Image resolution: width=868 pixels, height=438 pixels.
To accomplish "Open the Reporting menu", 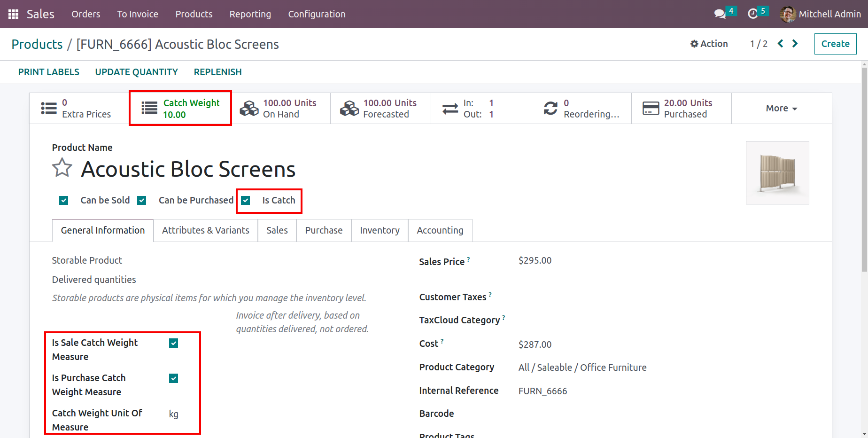I will [x=250, y=14].
